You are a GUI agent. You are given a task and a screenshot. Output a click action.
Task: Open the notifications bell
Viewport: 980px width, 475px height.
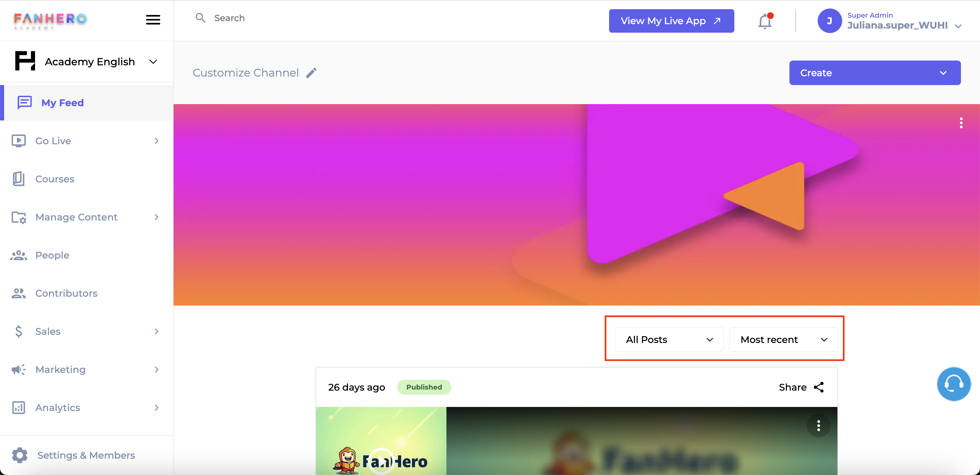[765, 21]
